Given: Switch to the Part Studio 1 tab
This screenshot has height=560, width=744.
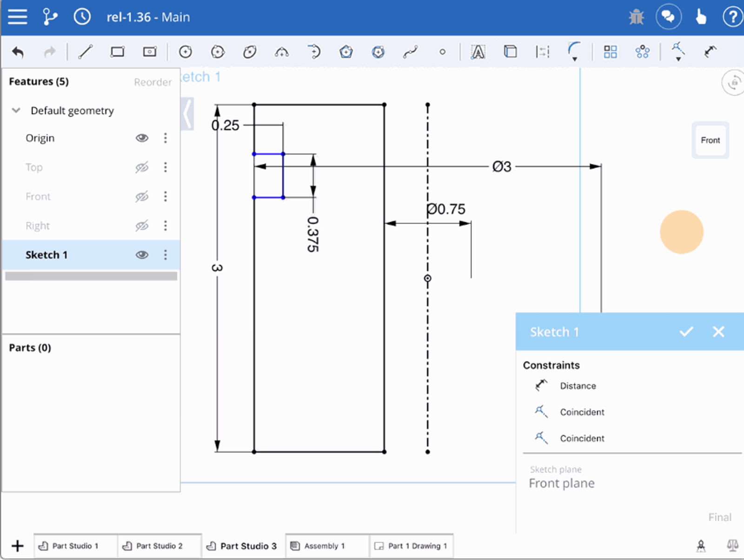Looking at the screenshot, I should pos(74,546).
